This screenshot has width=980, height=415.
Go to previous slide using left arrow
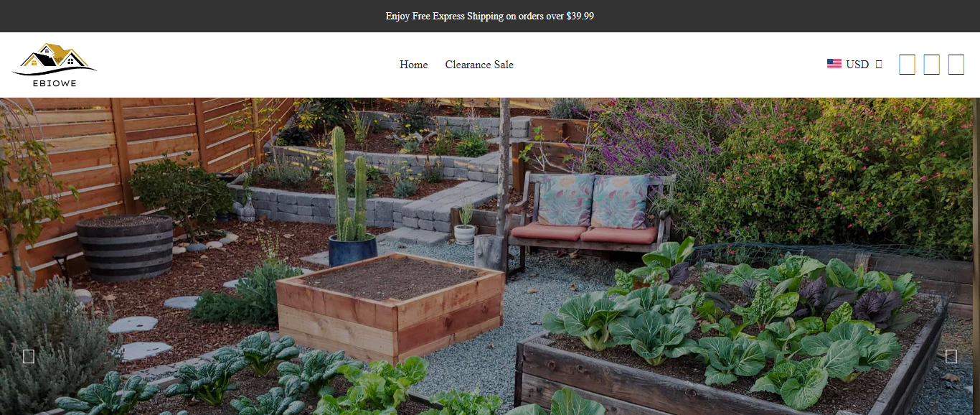[x=29, y=356]
